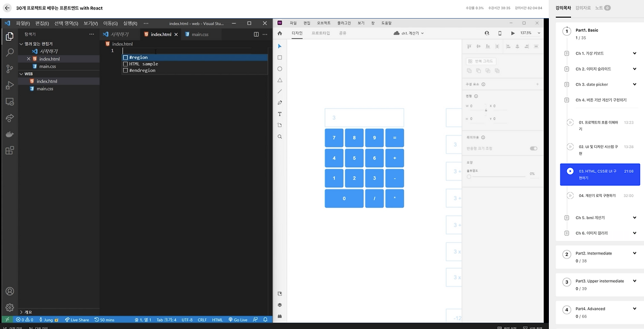Open XD Libraries panel icon

280,294
